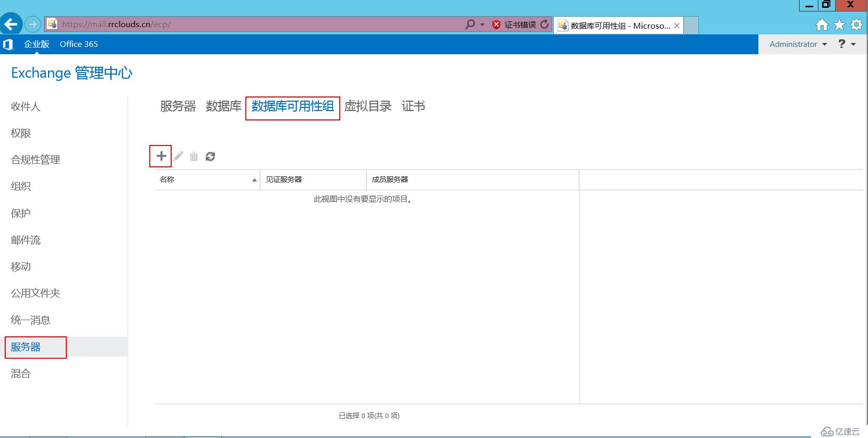Image resolution: width=868 pixels, height=438 pixels.
Task: Open the help question mark menu
Action: (847, 44)
